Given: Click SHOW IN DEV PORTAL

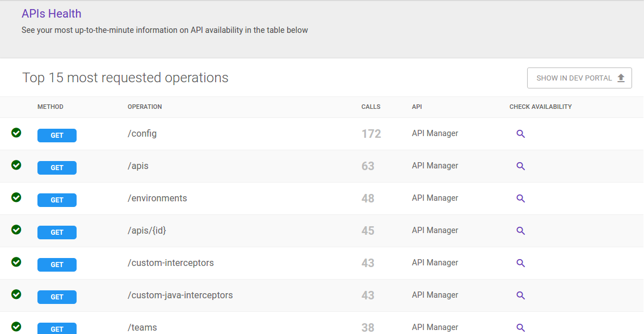Looking at the screenshot, I should point(579,78).
